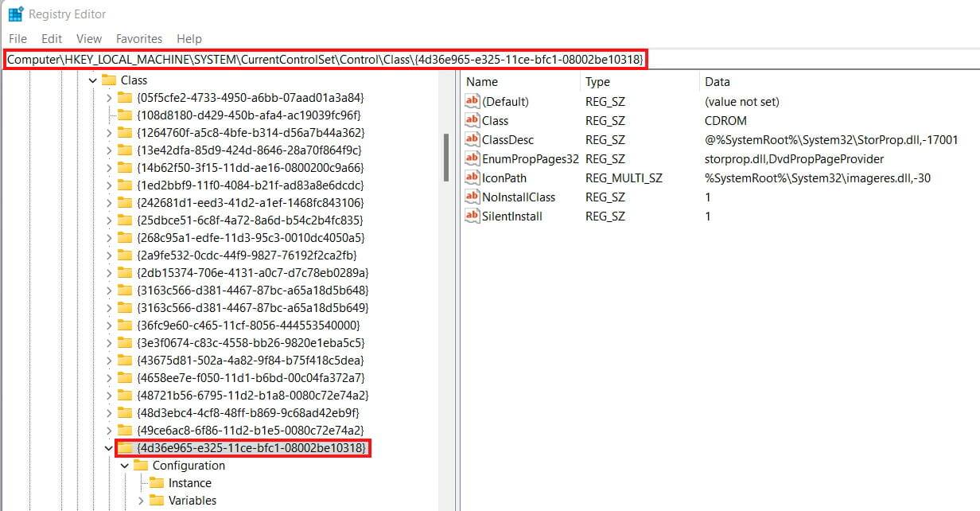Select the IconPath registry value icon
980x511 pixels.
473,178
